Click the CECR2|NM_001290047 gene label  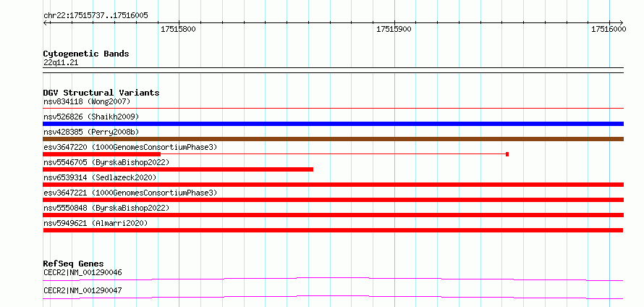click(82, 290)
